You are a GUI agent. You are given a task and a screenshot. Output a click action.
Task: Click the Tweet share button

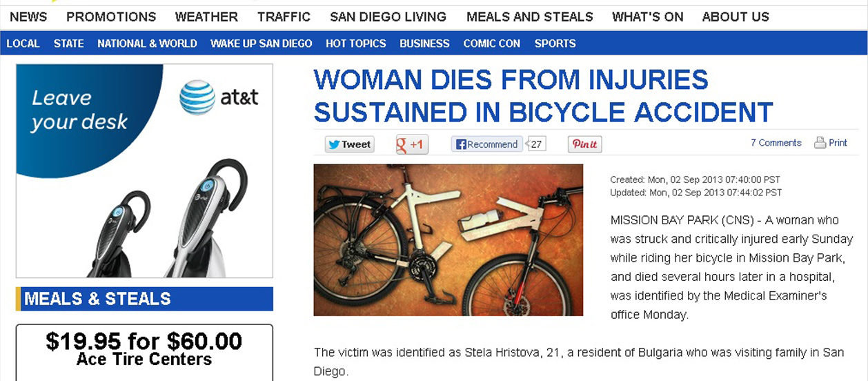coord(349,144)
